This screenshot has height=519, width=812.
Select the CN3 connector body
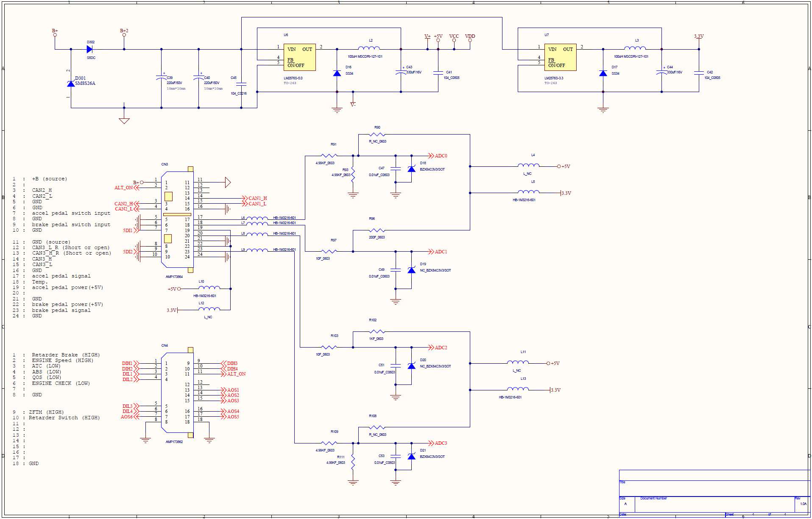coord(177,219)
